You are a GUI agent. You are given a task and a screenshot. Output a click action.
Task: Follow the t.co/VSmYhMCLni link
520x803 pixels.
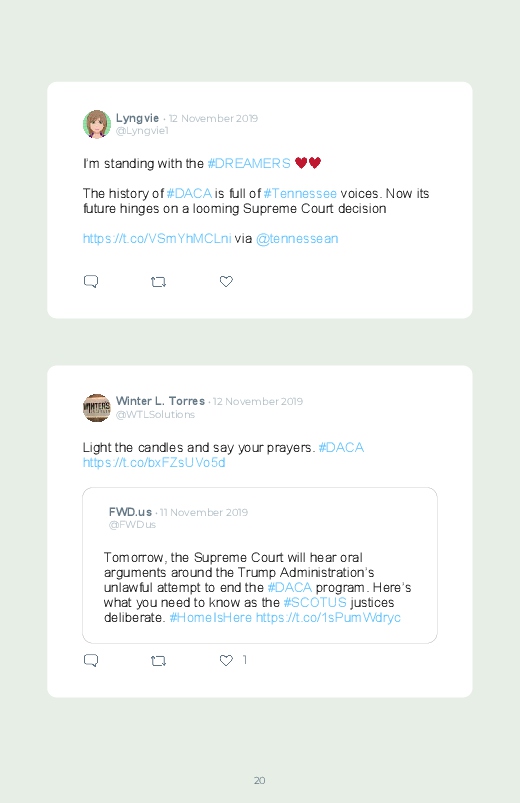(x=157, y=239)
